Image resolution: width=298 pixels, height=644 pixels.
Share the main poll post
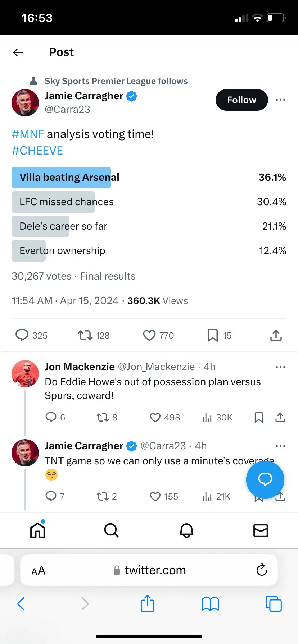(x=276, y=335)
